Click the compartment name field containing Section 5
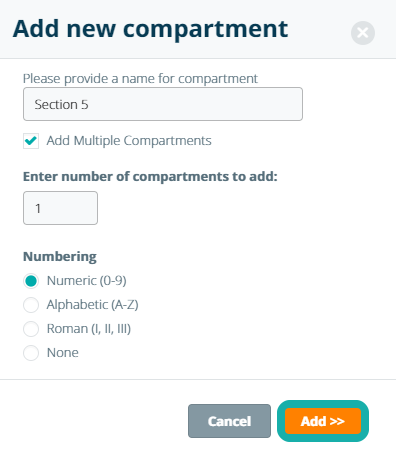The image size is (396, 466). point(163,104)
